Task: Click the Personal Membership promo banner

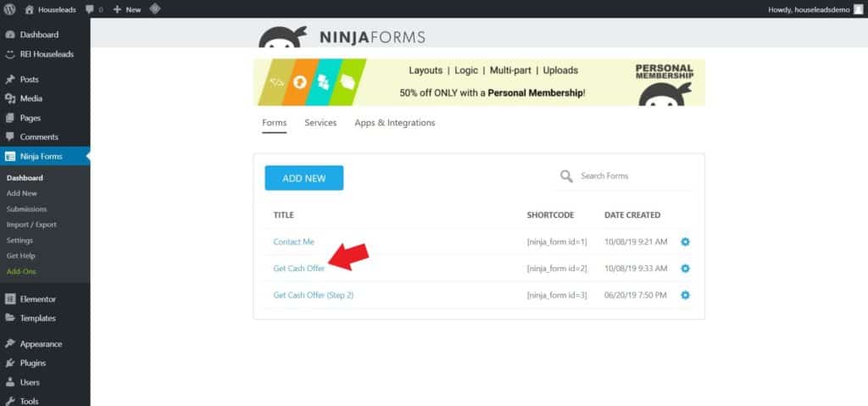Action: (x=480, y=82)
